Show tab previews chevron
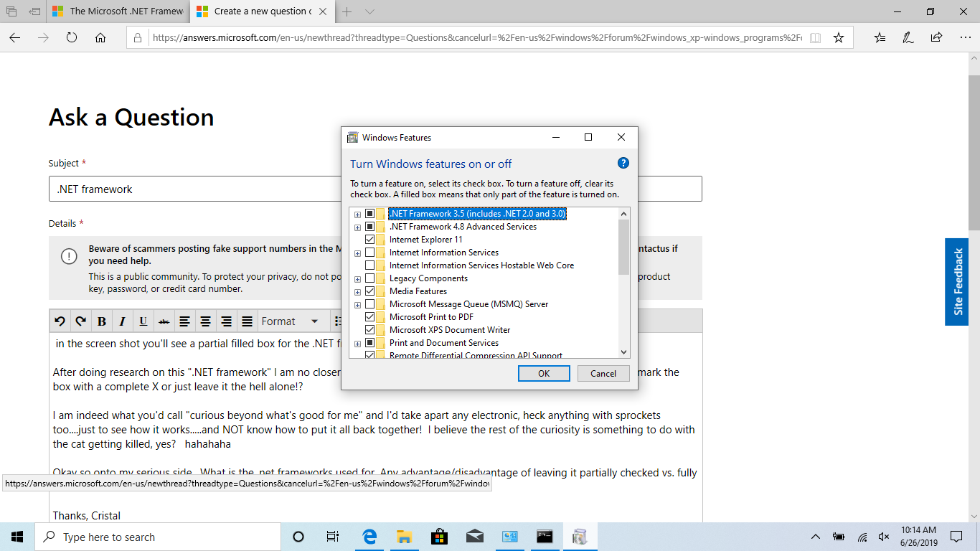The height and width of the screenshot is (551, 980). pyautogui.click(x=369, y=11)
